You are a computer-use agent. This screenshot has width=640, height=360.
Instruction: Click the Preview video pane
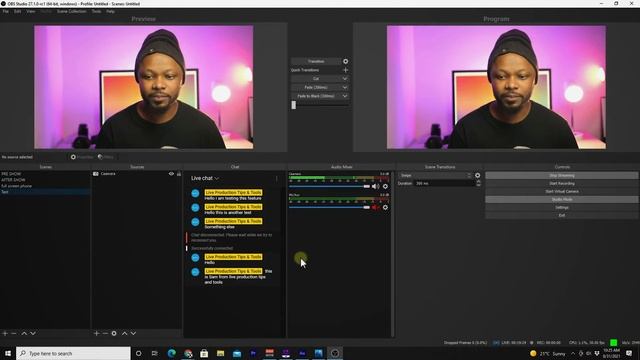point(144,87)
